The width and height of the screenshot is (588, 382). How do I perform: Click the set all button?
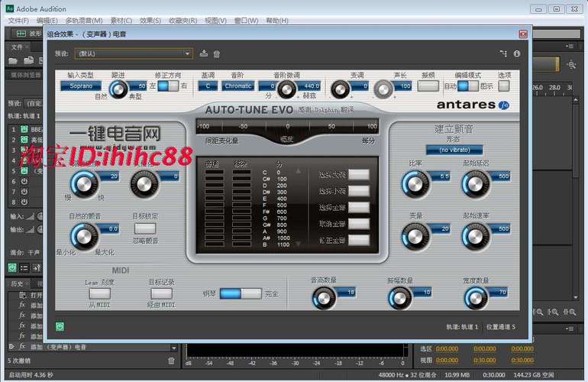[x=359, y=208]
